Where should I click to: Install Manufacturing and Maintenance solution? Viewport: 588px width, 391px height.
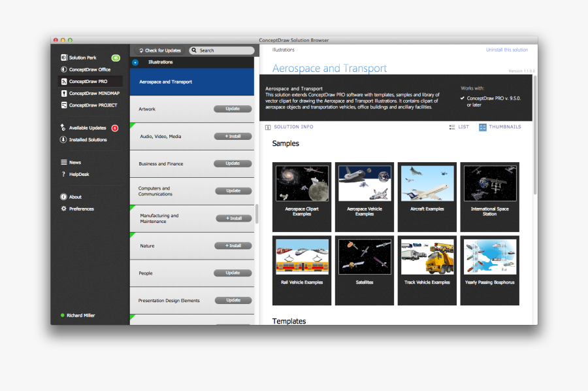pyautogui.click(x=234, y=218)
